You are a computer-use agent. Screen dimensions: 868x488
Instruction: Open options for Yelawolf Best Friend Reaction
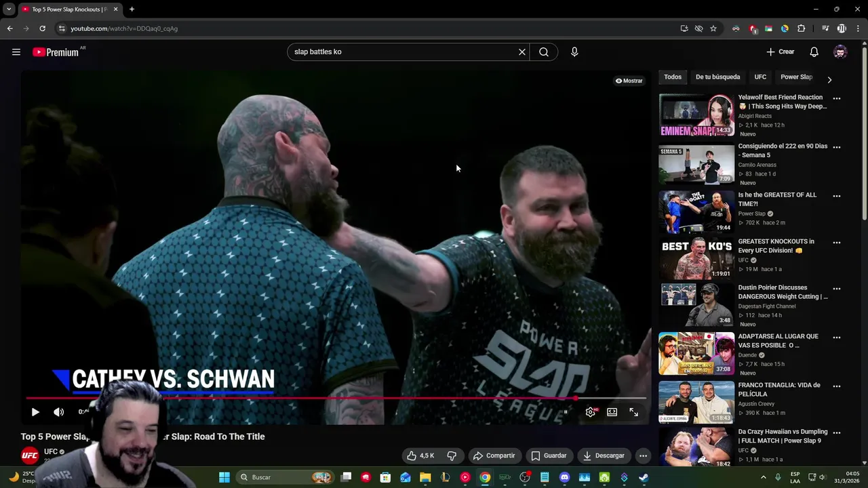837,98
